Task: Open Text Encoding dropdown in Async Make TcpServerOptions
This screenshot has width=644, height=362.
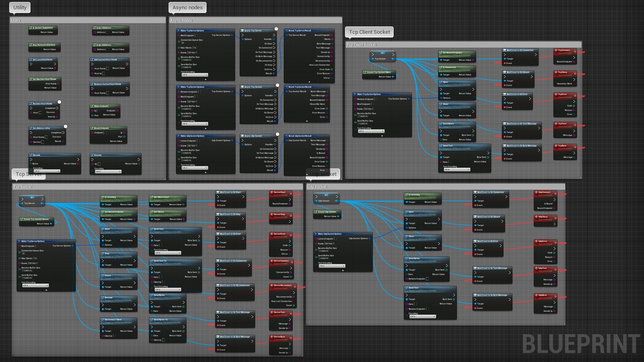Action: [194, 75]
